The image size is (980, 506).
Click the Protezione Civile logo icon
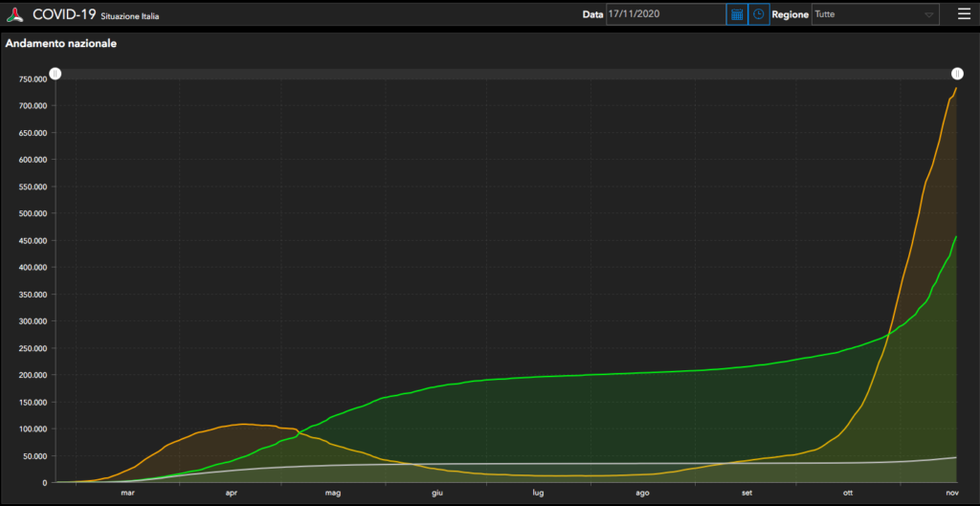[16, 14]
